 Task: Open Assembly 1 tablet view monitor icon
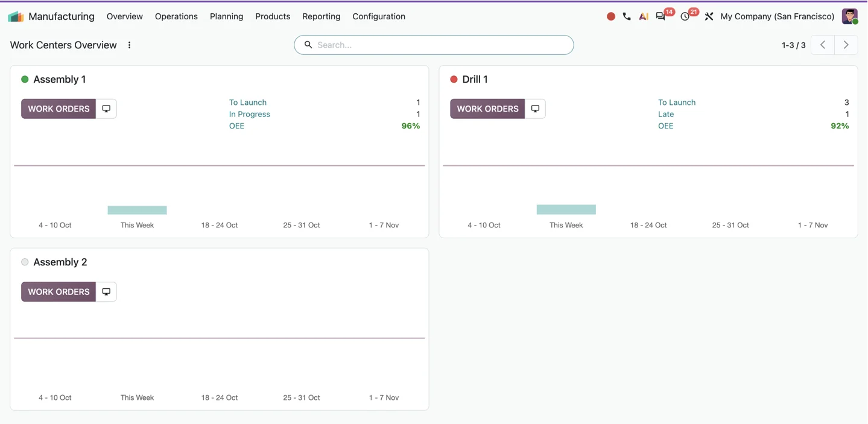click(106, 109)
